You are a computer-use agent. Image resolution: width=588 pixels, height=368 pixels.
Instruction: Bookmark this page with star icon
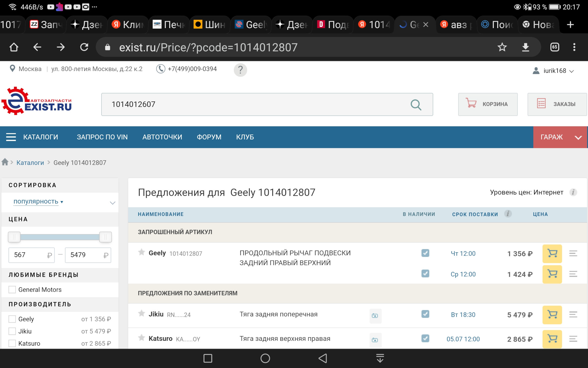(x=502, y=47)
